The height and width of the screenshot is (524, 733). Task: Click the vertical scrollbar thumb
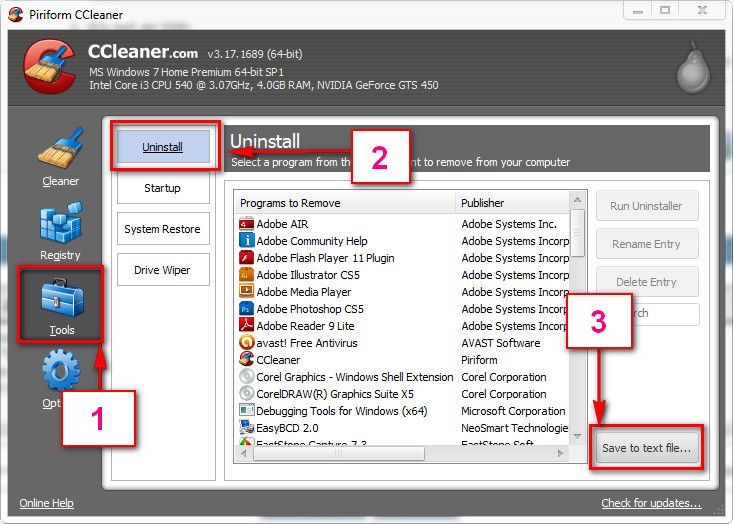[578, 233]
